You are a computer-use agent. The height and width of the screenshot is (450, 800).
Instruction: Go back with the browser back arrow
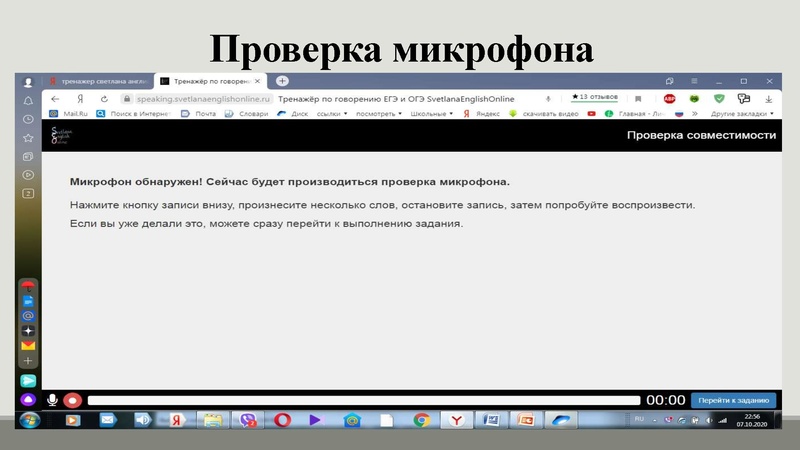tap(55, 99)
